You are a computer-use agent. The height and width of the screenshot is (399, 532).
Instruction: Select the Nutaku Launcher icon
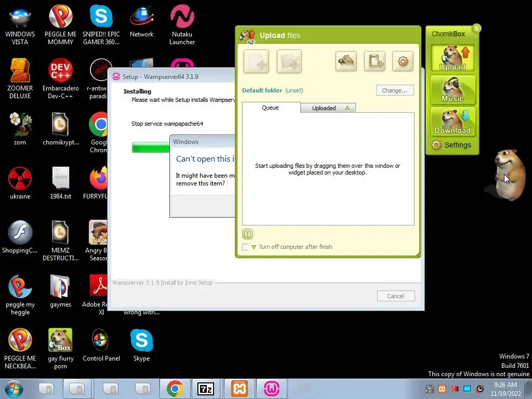click(x=182, y=24)
